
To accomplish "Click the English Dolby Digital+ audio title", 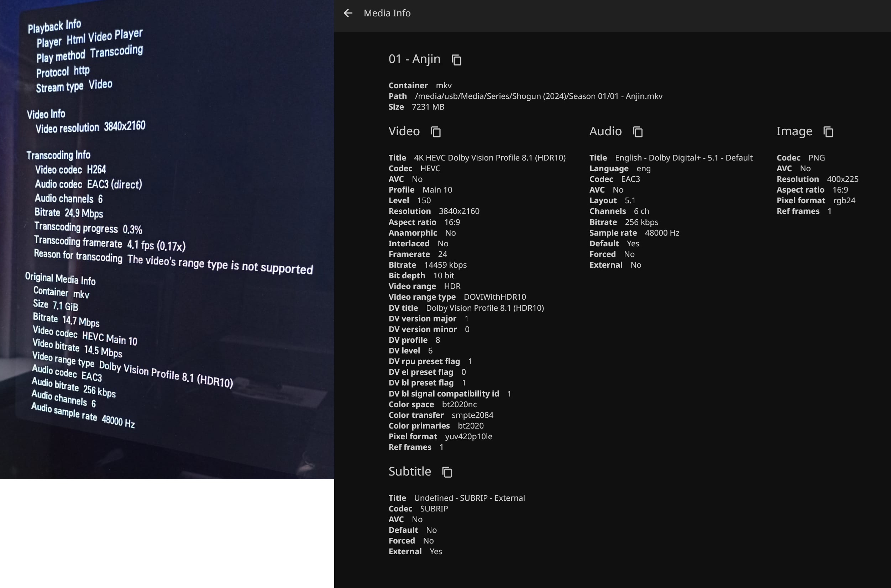I will [683, 158].
